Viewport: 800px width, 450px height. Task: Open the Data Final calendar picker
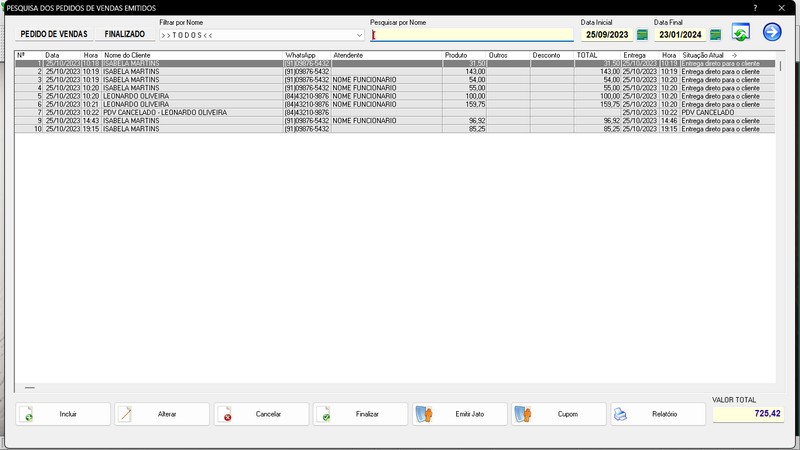click(x=715, y=35)
